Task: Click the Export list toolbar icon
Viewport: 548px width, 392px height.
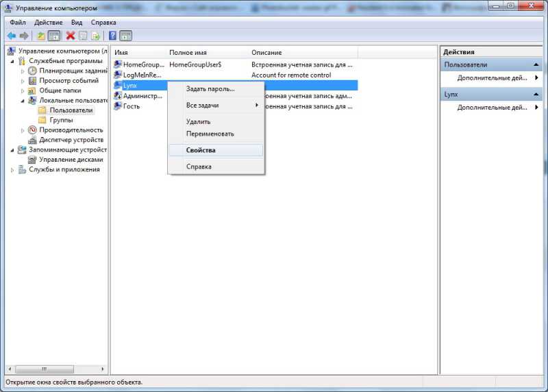Action: (95, 36)
